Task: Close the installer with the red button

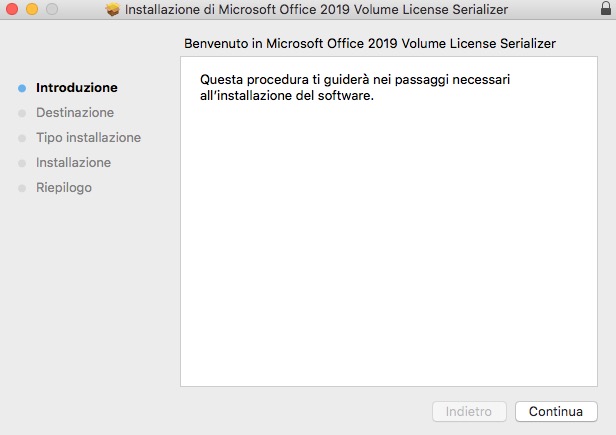Action: [x=12, y=10]
